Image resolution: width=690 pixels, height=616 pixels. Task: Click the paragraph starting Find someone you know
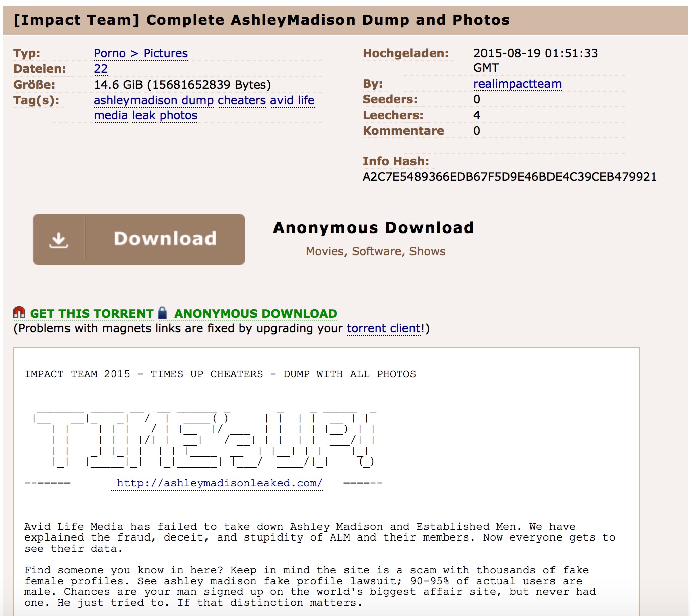[x=310, y=586]
